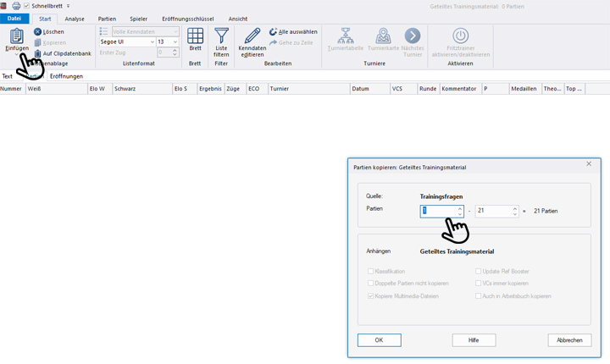
Task: Switch to the Analyse ribbon tab
Action: 75,18
